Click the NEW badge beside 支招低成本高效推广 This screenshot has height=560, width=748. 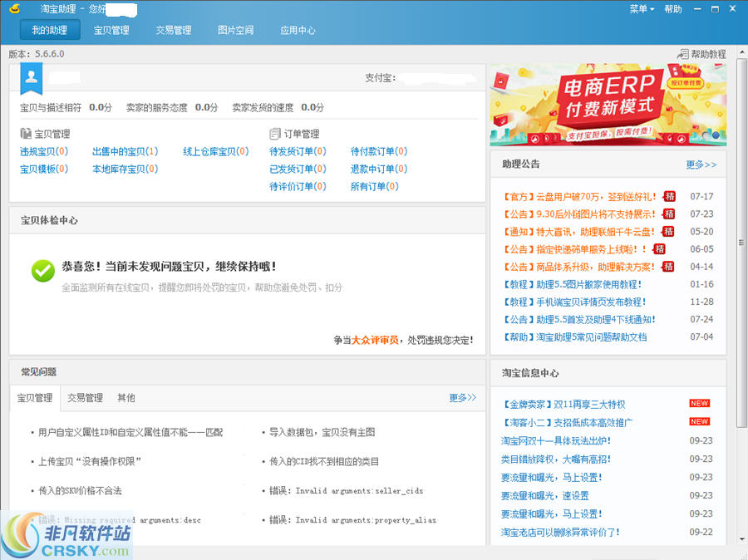pos(699,422)
